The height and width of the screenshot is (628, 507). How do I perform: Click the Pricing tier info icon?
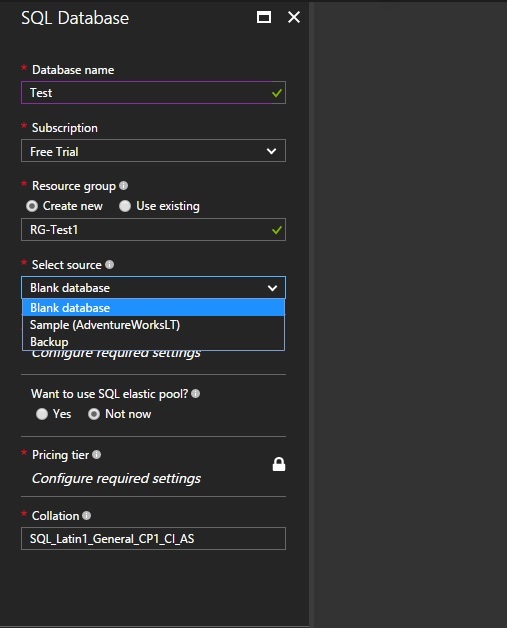pos(97,455)
